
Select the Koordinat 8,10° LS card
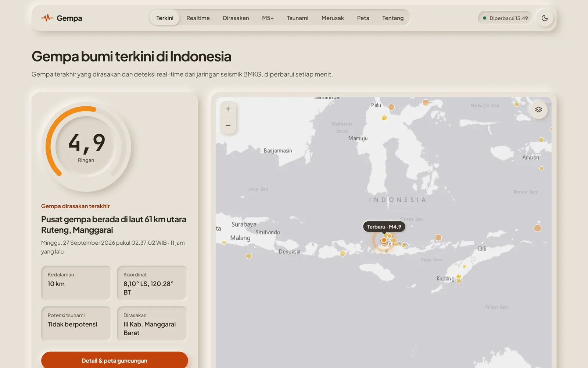pos(152,283)
